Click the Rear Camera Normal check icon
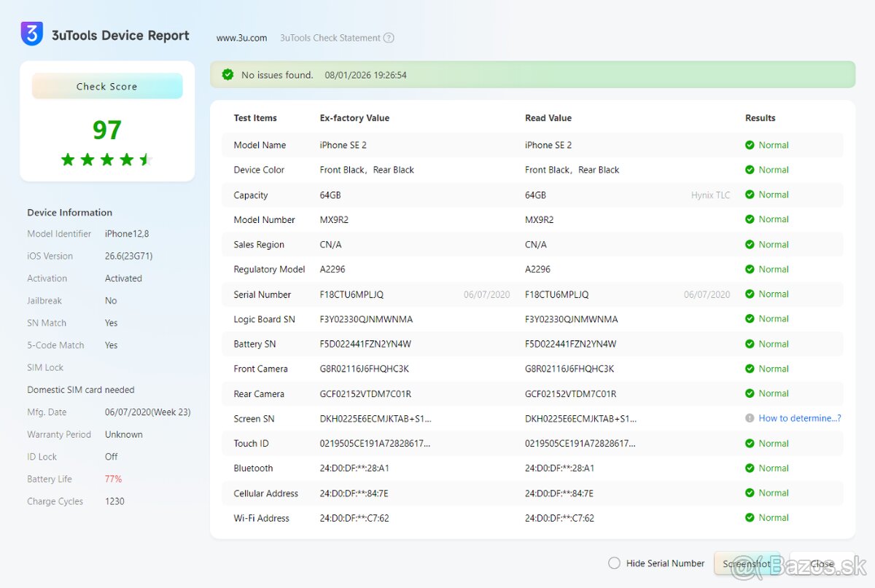This screenshot has height=588, width=875. 750,393
